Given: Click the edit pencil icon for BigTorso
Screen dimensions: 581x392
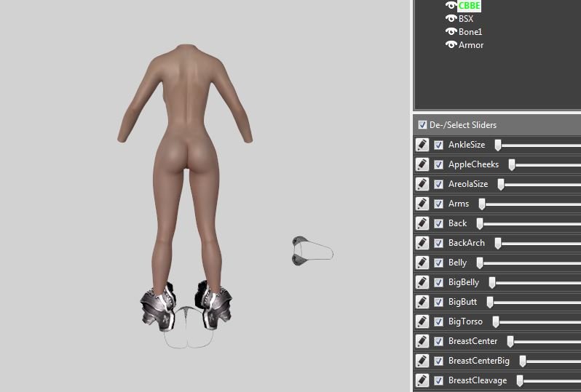Looking at the screenshot, I should tap(422, 321).
